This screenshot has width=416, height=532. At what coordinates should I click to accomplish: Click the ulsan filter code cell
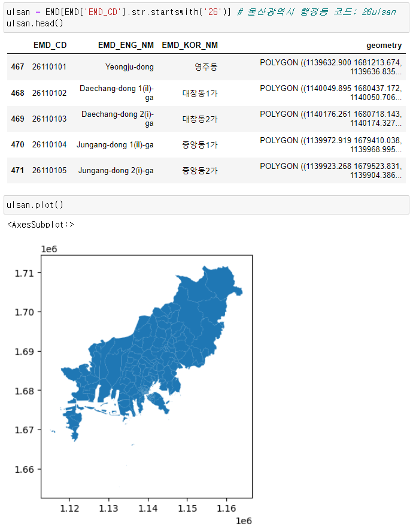click(207, 17)
